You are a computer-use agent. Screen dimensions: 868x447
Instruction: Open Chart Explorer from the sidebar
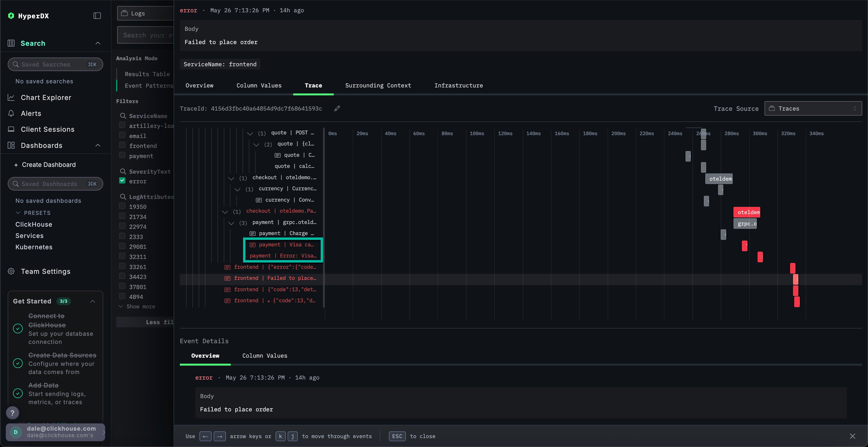[x=46, y=98]
